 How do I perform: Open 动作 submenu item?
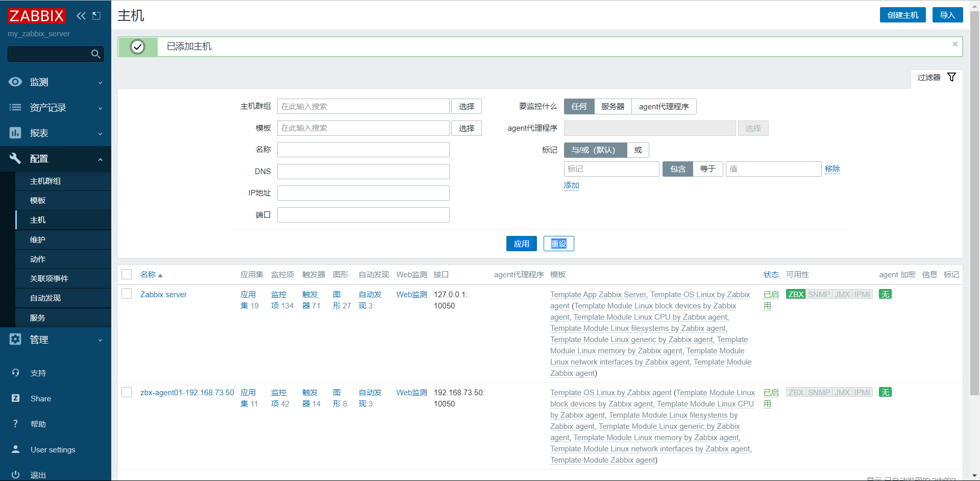pyautogui.click(x=63, y=259)
